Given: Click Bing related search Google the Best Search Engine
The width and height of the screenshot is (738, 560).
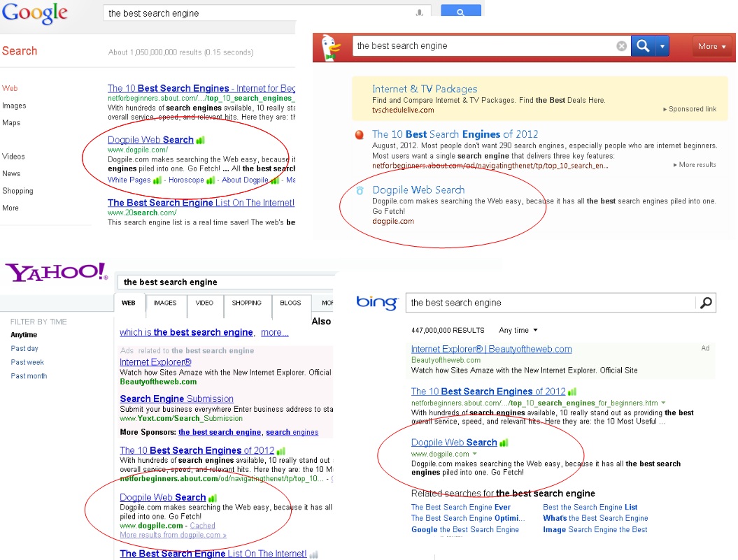Looking at the screenshot, I should click(465, 529).
